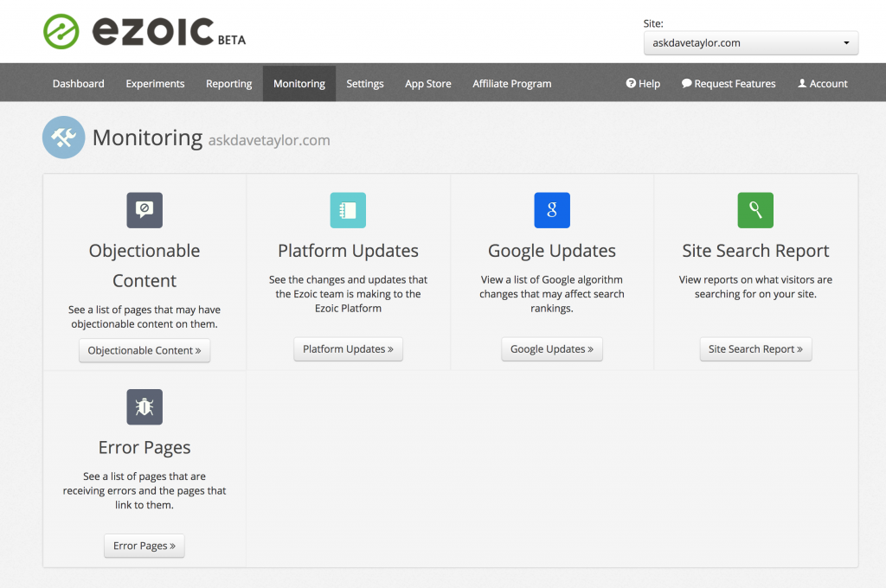Click the Google Updates blue g icon
Screen dimensions: 886x588
552,210
